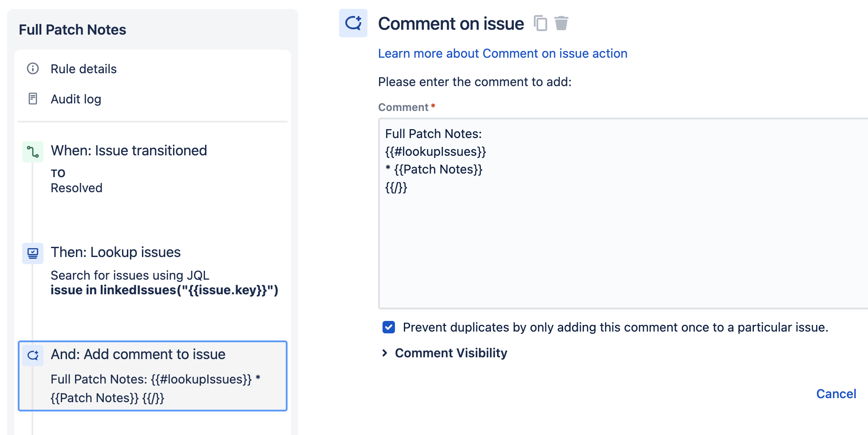Select the "And: Add comment to issue" step
868x435 pixels.
point(138,354)
